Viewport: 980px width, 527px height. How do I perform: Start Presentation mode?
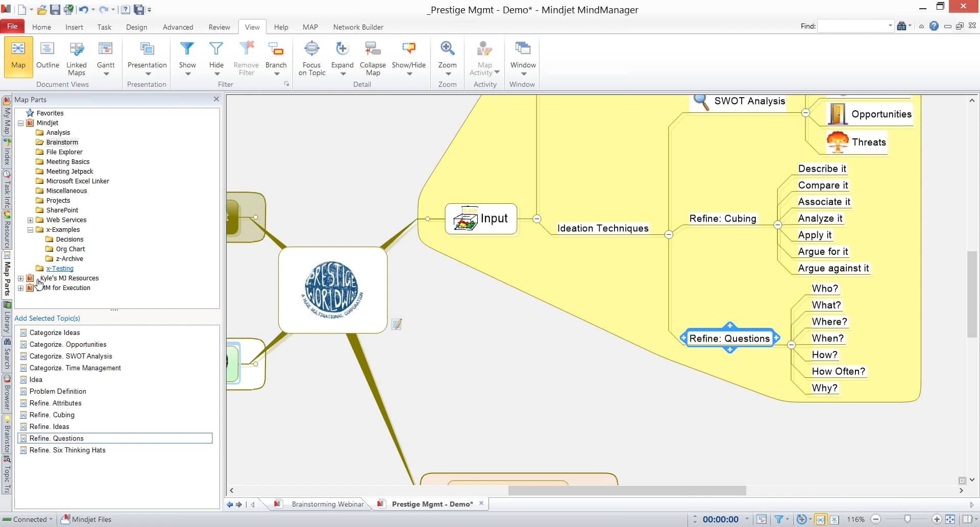[146, 57]
